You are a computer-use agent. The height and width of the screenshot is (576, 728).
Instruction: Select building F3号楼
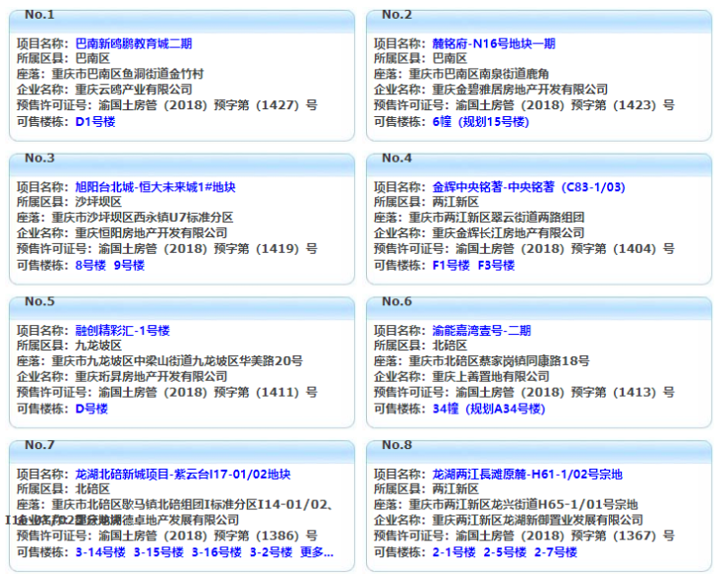(x=496, y=265)
